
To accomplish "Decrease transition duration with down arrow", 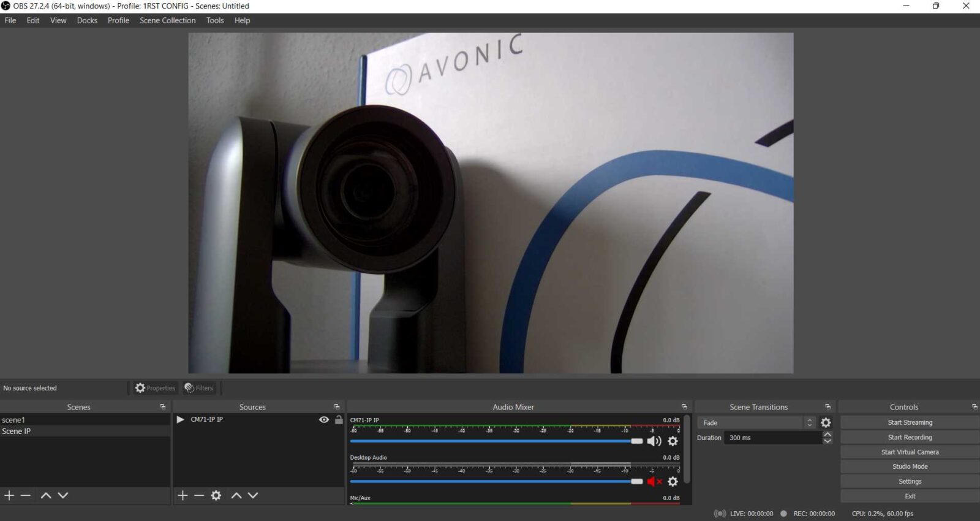I will click(x=827, y=441).
